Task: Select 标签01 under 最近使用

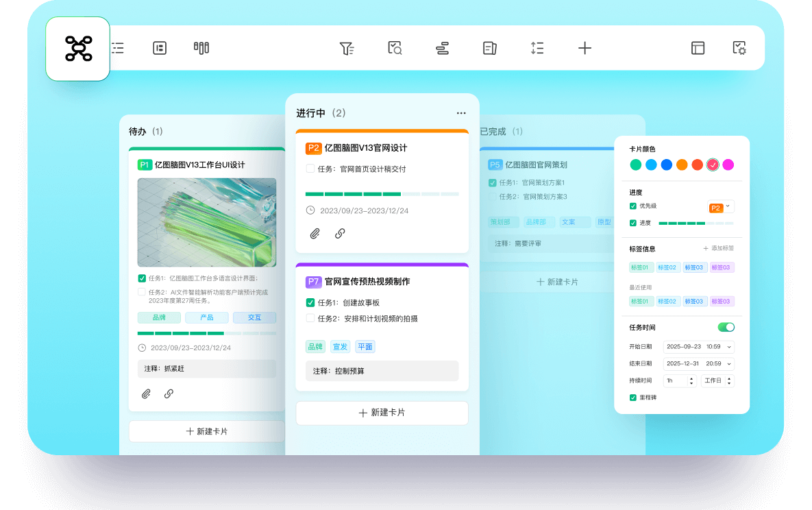Action: [640, 301]
